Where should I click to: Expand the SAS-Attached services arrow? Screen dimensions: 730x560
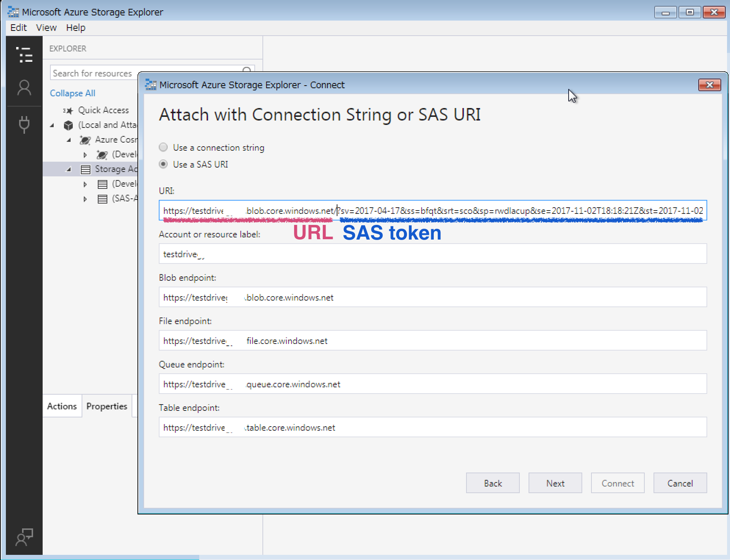tap(85, 199)
